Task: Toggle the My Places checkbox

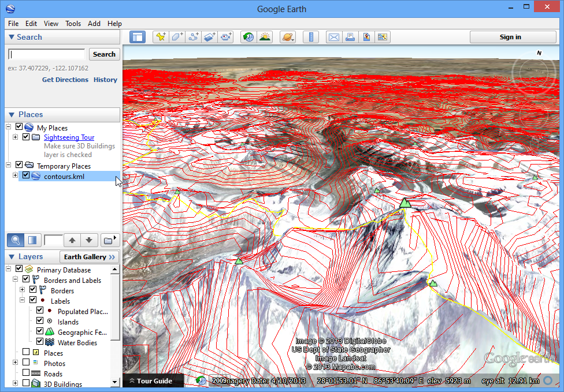Action: point(19,127)
